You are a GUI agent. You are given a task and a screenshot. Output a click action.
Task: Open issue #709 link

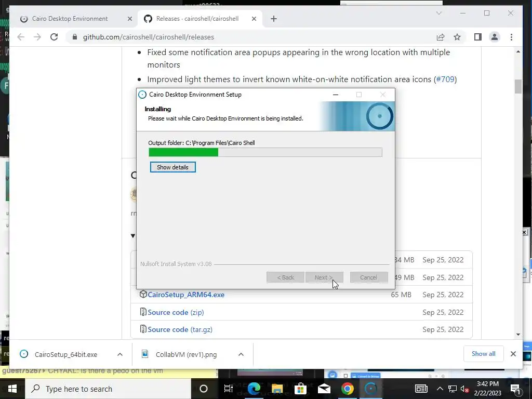point(445,79)
